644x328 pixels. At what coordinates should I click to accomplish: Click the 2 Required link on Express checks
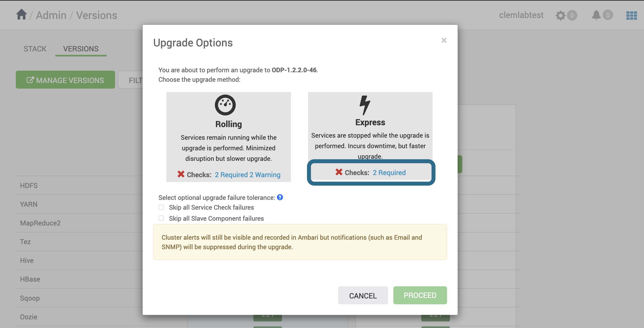click(389, 172)
